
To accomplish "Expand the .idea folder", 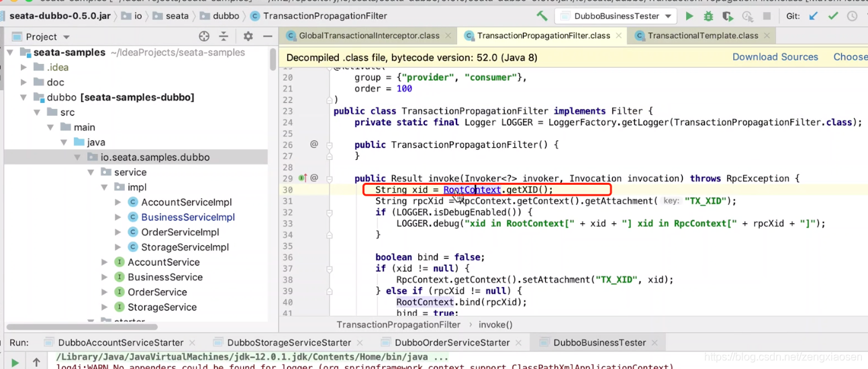I will (23, 67).
